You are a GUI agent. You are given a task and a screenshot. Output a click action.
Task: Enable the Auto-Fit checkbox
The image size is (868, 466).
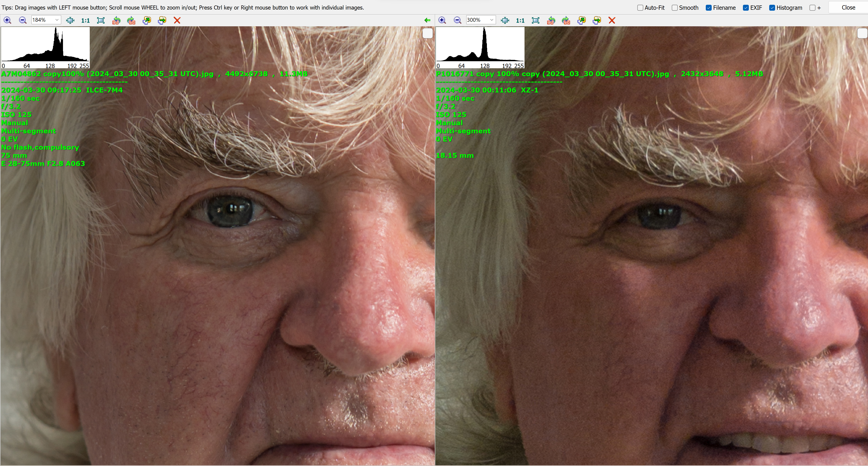coord(640,8)
